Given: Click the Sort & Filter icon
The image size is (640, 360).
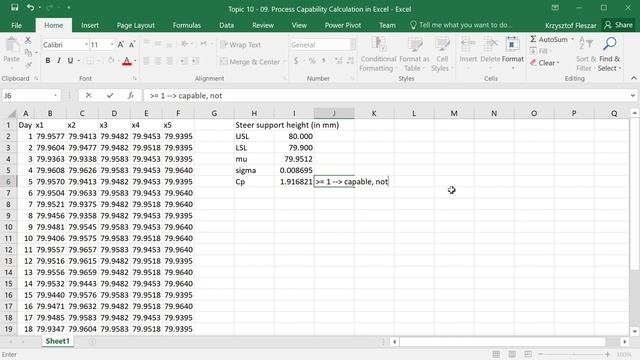Looking at the screenshot, I should 586,44.
